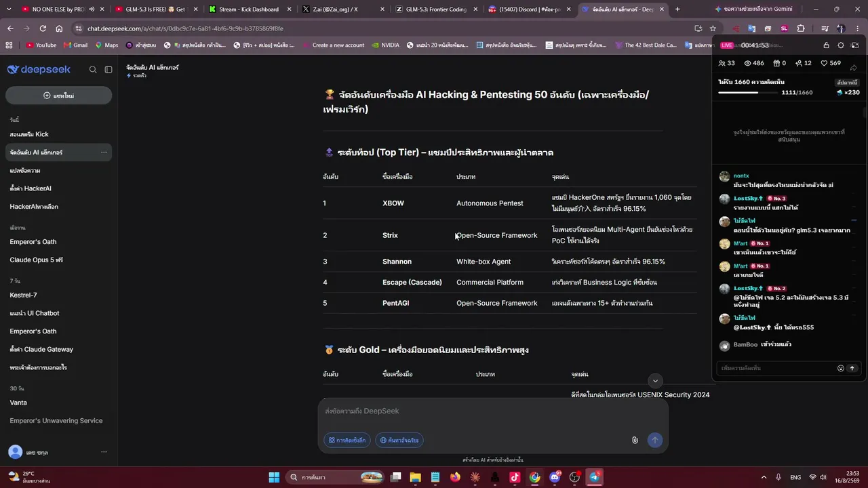Go back to the previous page
The image size is (868, 488).
[x=10, y=28]
